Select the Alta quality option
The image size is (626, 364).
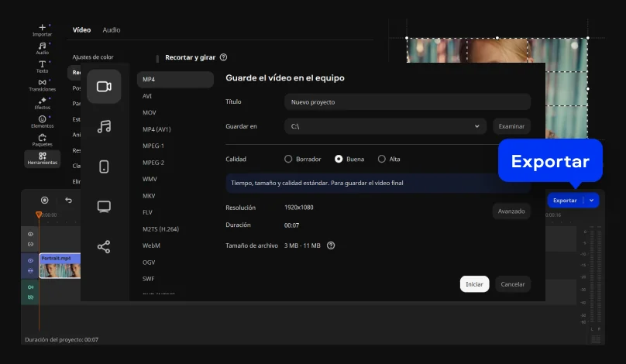pyautogui.click(x=381, y=159)
